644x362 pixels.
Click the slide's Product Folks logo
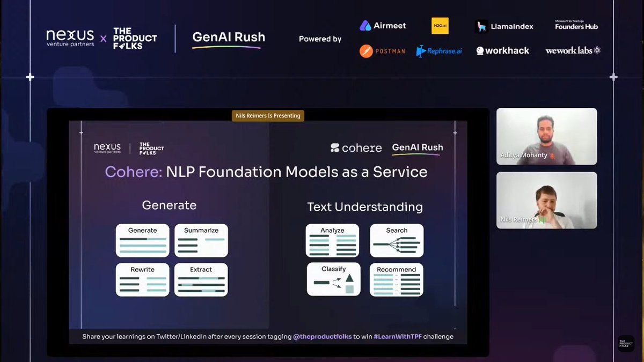pyautogui.click(x=151, y=148)
